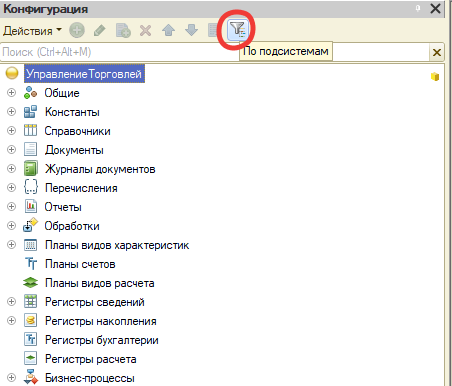452x386 pixels.
Task: Select the Планы видов расчета label
Action: coord(100,283)
